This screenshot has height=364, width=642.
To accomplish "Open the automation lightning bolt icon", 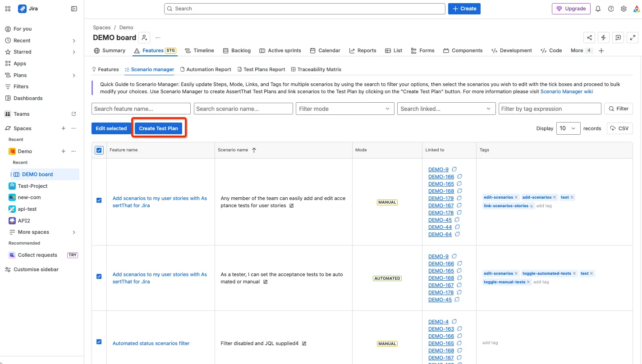I will click(604, 38).
